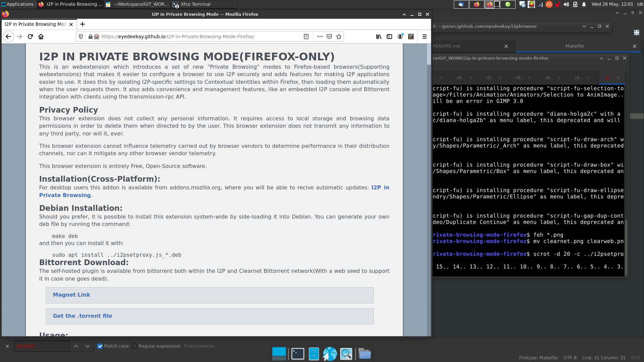Switch to the Makefile editor tab

pos(574,46)
